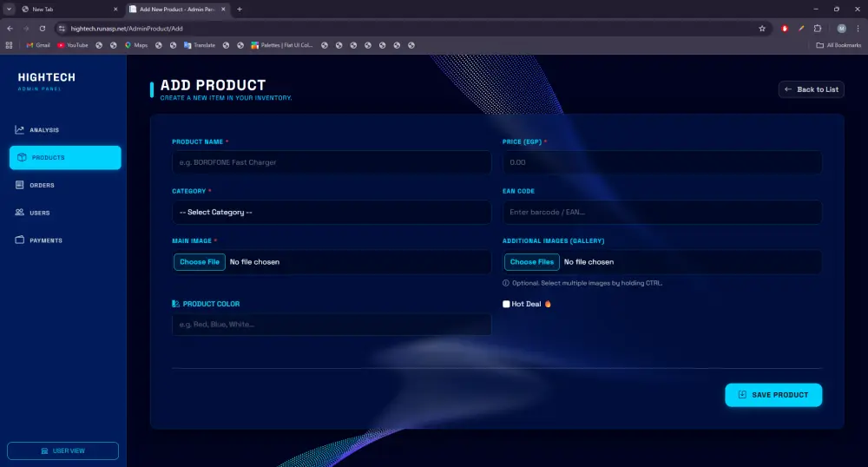Click the Product Name input field
The width and height of the screenshot is (868, 467).
click(x=331, y=162)
